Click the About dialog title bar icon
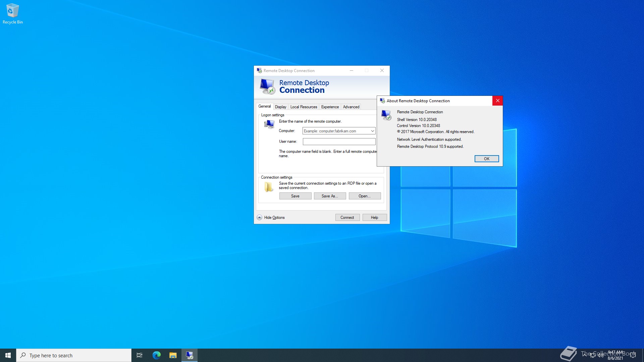This screenshot has width=644, height=362. (382, 101)
